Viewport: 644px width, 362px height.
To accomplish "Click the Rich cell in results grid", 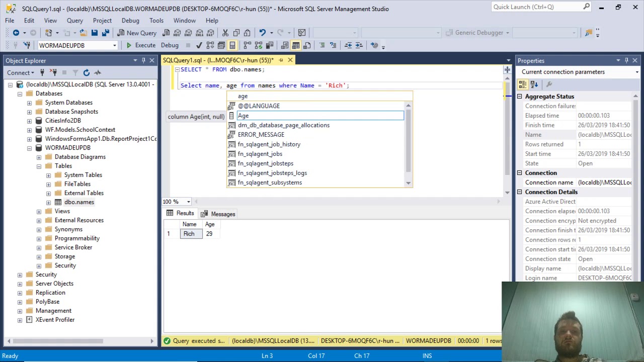I will tap(191, 234).
